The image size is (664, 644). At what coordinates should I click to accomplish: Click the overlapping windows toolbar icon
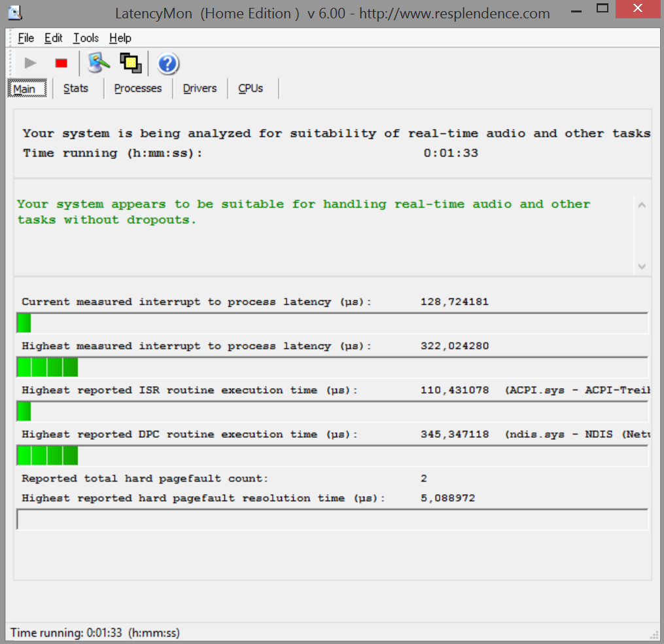[x=130, y=63]
